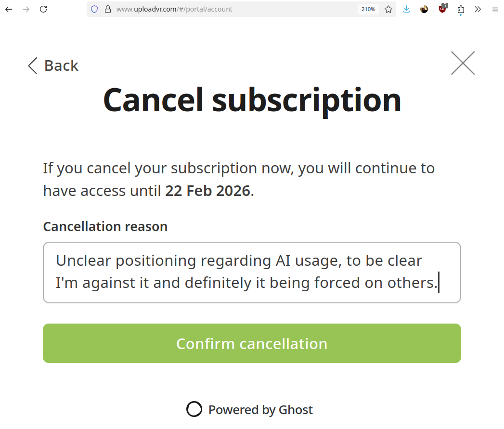Screen dimensions: 504x429
Task: Reset the 210% zoom level badge
Action: [x=368, y=9]
